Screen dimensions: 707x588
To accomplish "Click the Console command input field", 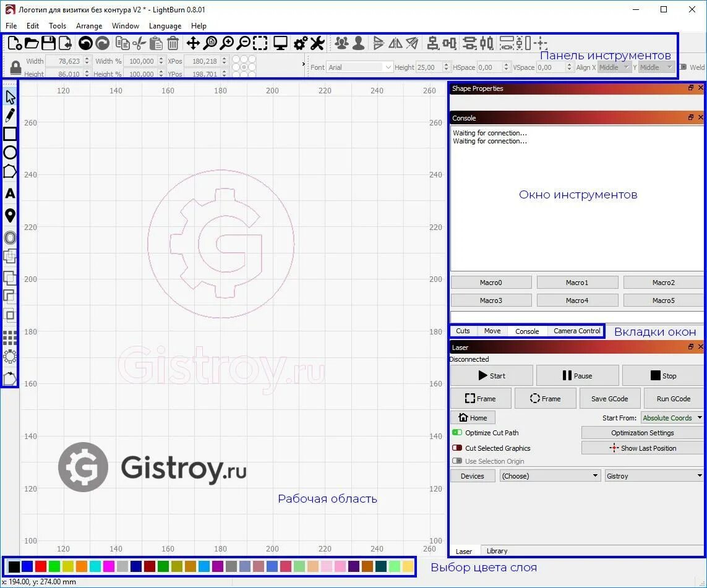I will (x=576, y=317).
